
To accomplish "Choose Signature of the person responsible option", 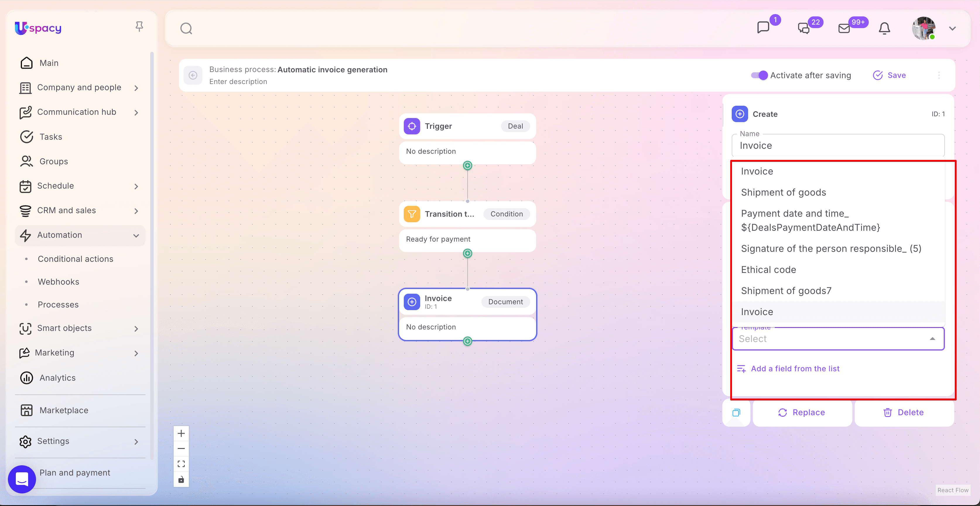I will (x=839, y=248).
